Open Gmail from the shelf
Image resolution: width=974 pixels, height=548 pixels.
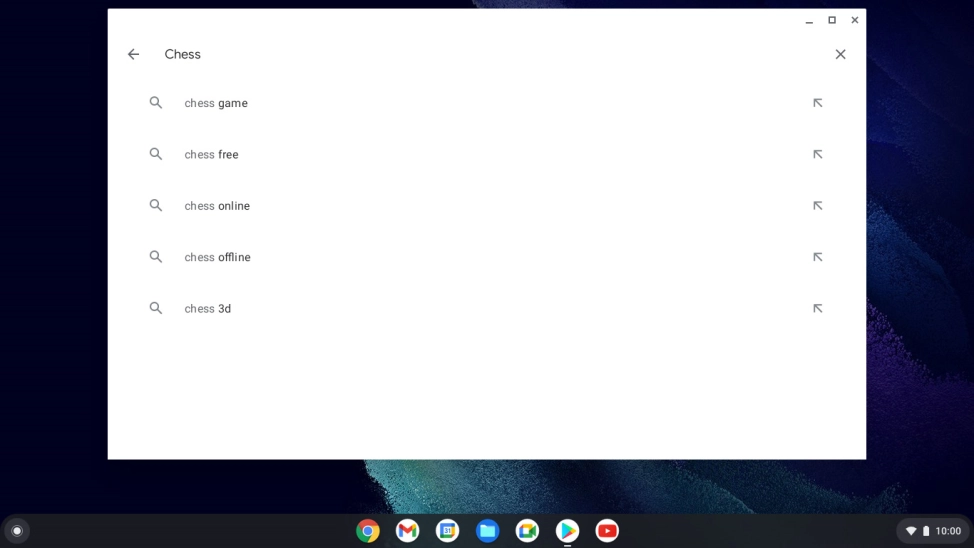[x=407, y=531]
